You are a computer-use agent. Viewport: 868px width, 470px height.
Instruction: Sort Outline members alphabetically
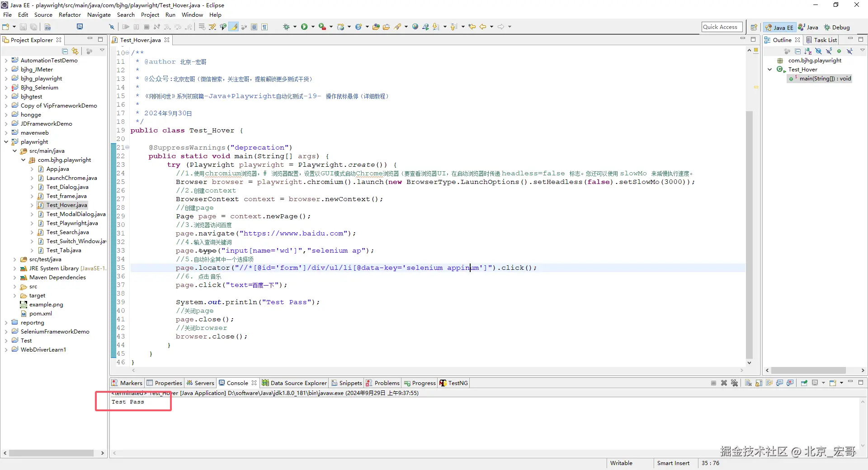(x=808, y=51)
